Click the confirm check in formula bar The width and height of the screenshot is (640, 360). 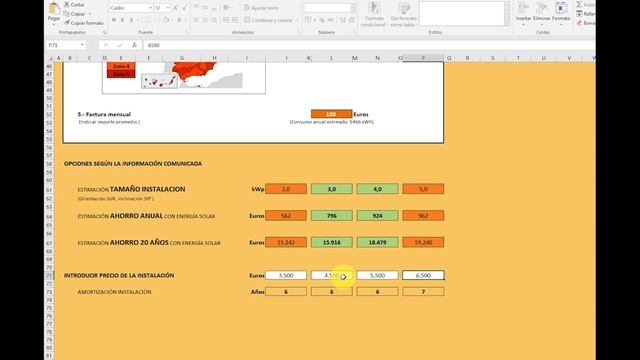pos(120,45)
